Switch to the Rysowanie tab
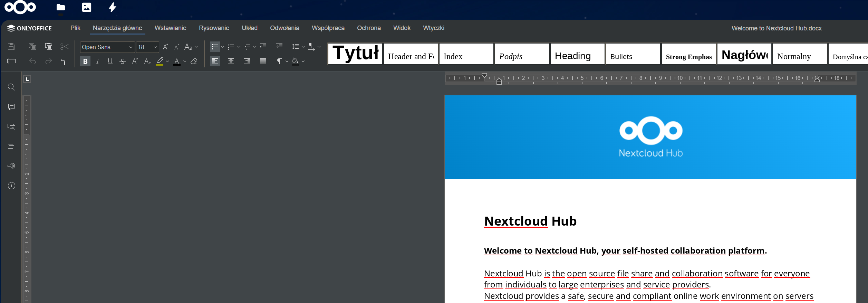This screenshot has height=303, width=868. (x=214, y=28)
